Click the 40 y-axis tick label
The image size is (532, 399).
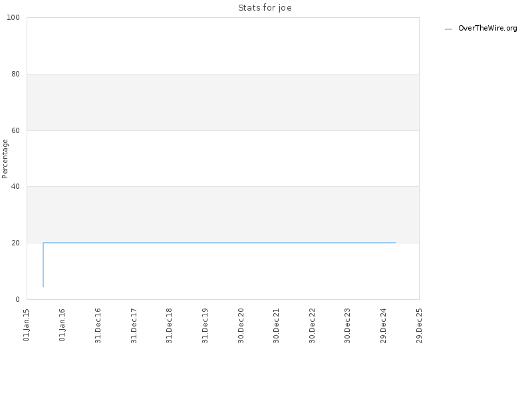(15, 187)
